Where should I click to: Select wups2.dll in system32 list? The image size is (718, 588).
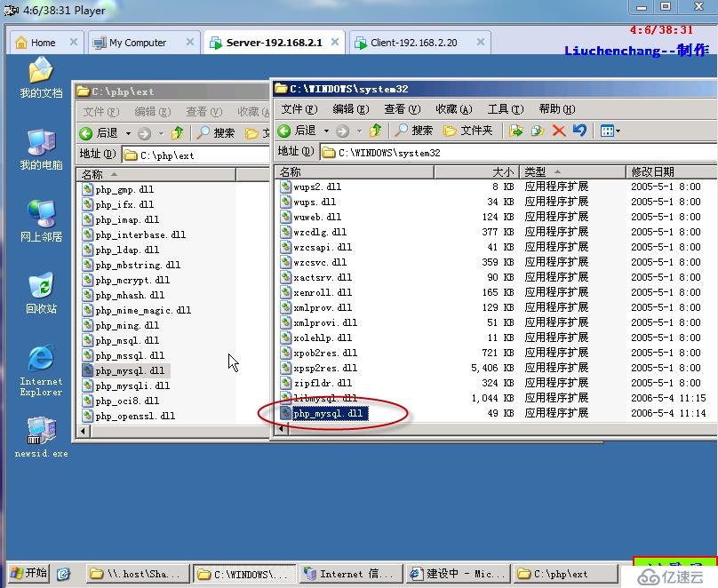pyautogui.click(x=311, y=187)
